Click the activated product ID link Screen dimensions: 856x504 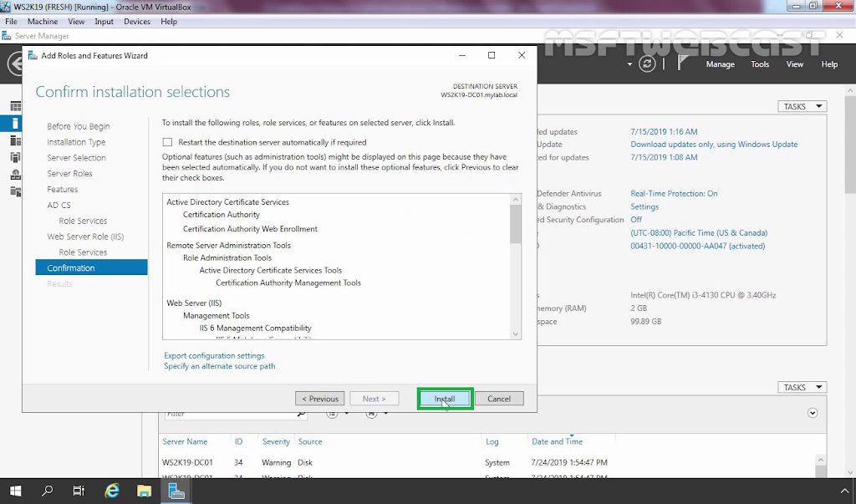point(698,246)
